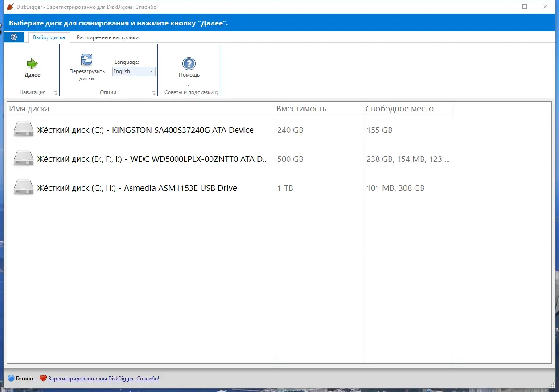
Task: Sort by the Имя диска column header
Action: 141,109
